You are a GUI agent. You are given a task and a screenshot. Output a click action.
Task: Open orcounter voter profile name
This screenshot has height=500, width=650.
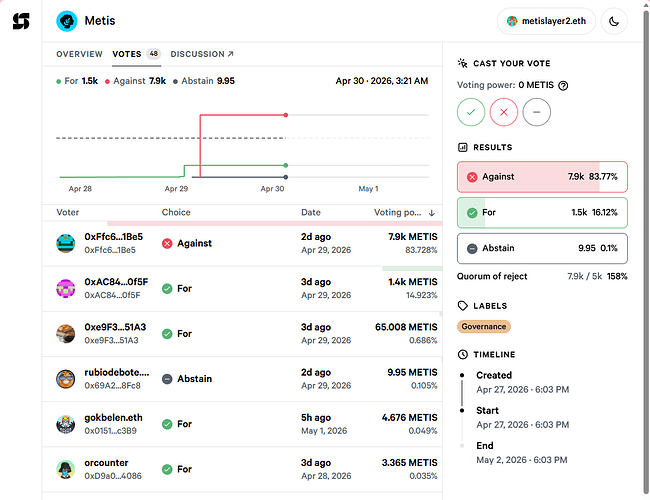(106, 463)
